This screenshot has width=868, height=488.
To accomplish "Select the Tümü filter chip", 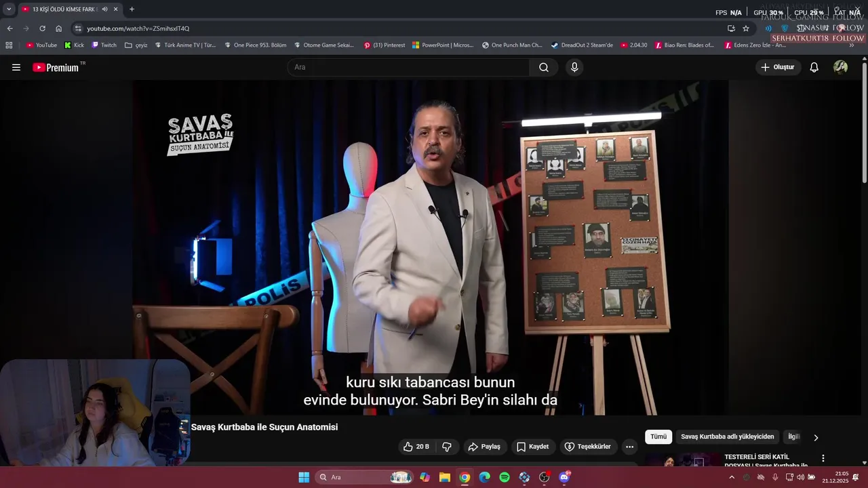I will coord(658,437).
